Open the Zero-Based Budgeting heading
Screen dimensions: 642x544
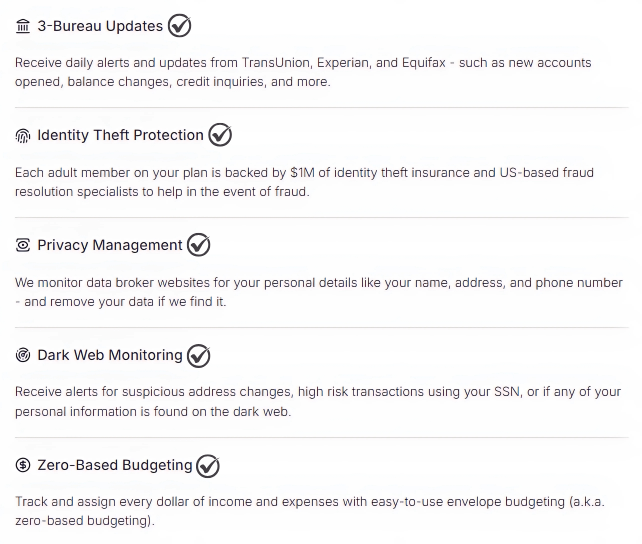tap(115, 466)
